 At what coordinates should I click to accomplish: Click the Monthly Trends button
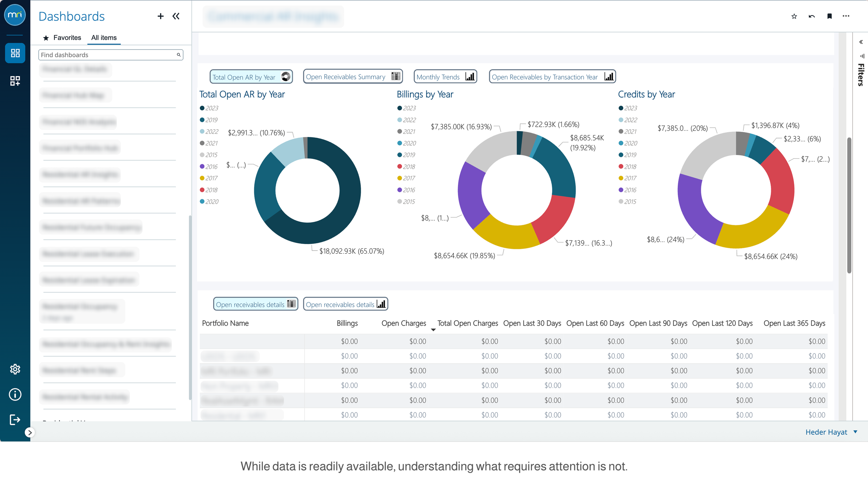coord(445,77)
